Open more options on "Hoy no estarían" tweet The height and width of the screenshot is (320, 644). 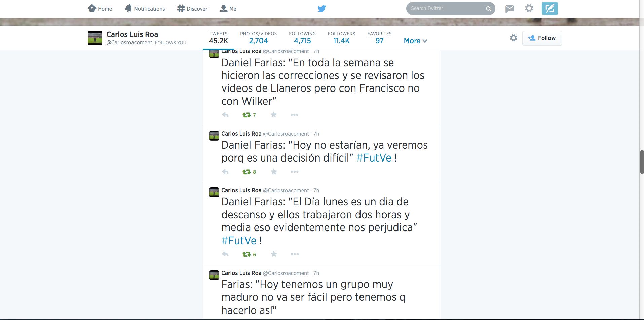click(295, 172)
